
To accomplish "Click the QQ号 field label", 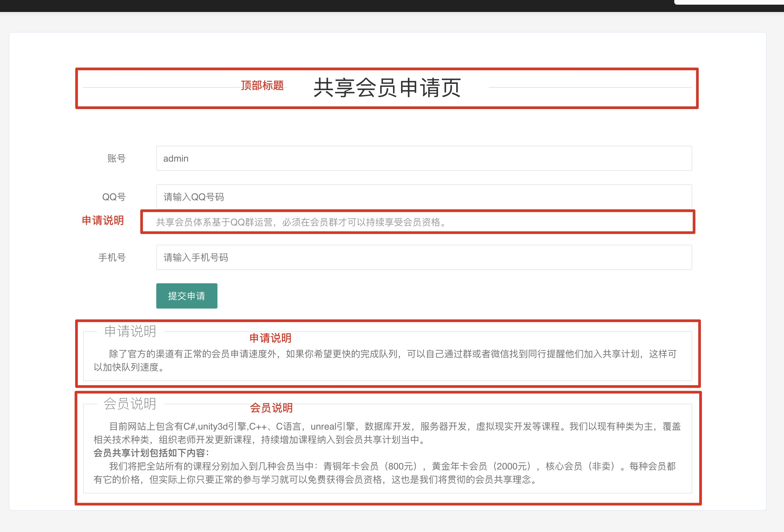I will (x=114, y=197).
